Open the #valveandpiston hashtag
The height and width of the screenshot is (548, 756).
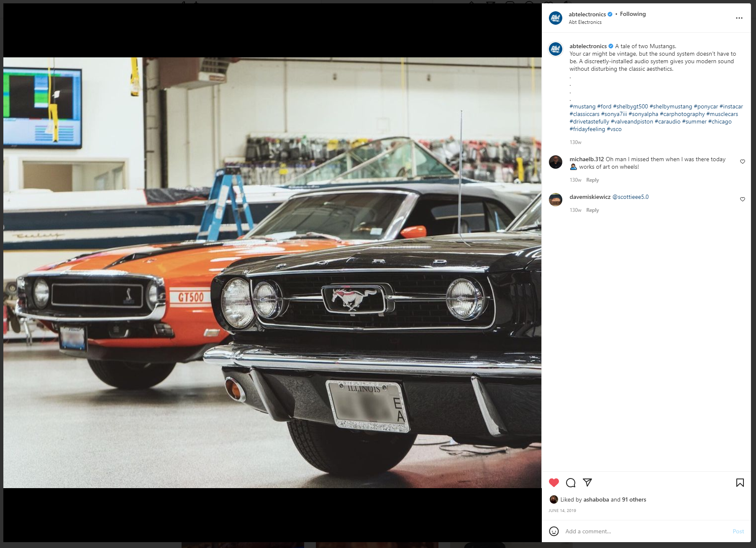click(x=632, y=121)
